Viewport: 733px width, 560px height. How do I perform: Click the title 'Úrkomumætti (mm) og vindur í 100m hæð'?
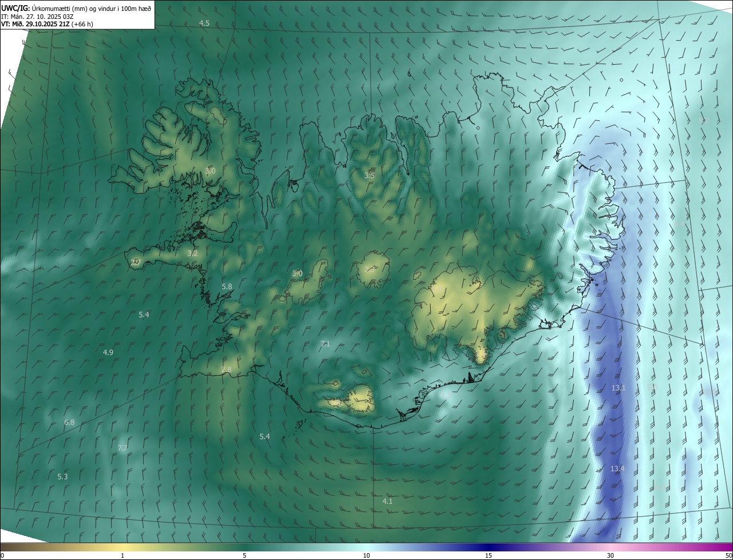(x=93, y=8)
